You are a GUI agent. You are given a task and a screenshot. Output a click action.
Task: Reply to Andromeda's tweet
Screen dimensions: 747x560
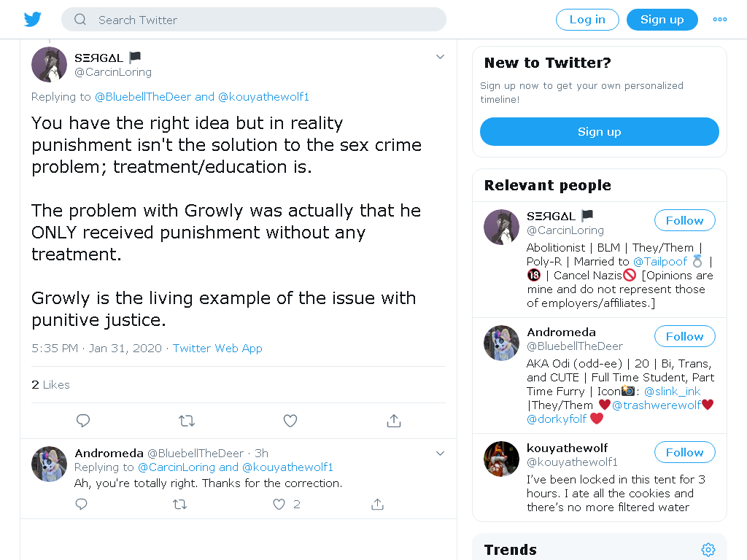pos(82,505)
